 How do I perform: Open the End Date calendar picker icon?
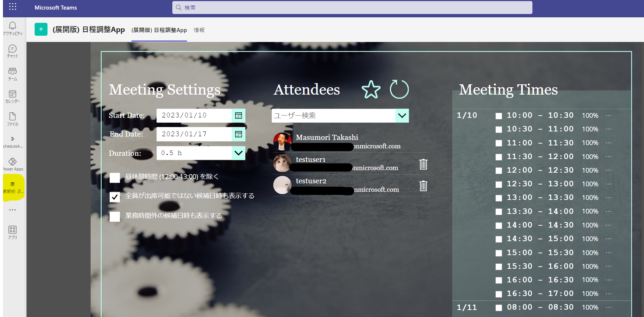pos(239,134)
